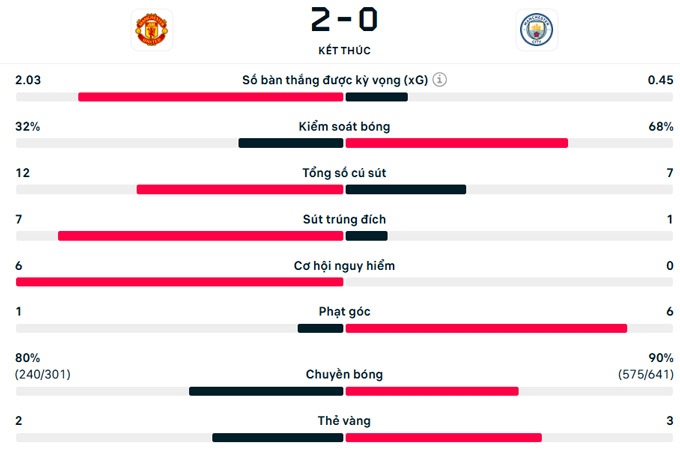Click the Số bàn thắng được kỳ vọng label
The image size is (680, 453).
[x=336, y=80]
